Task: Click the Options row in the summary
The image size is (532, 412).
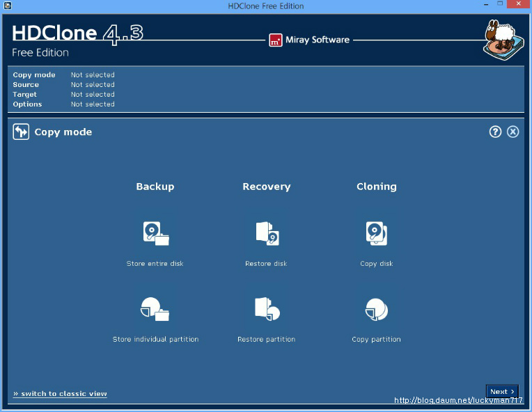Action: point(64,104)
